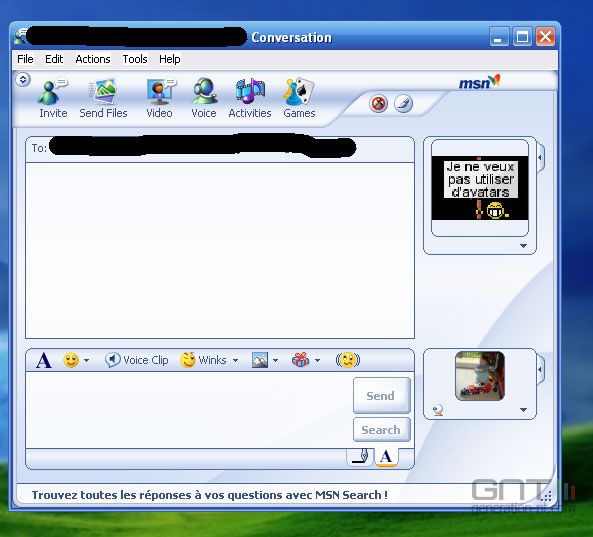
Task: Switch to text typing mode tab
Action: pyautogui.click(x=386, y=457)
